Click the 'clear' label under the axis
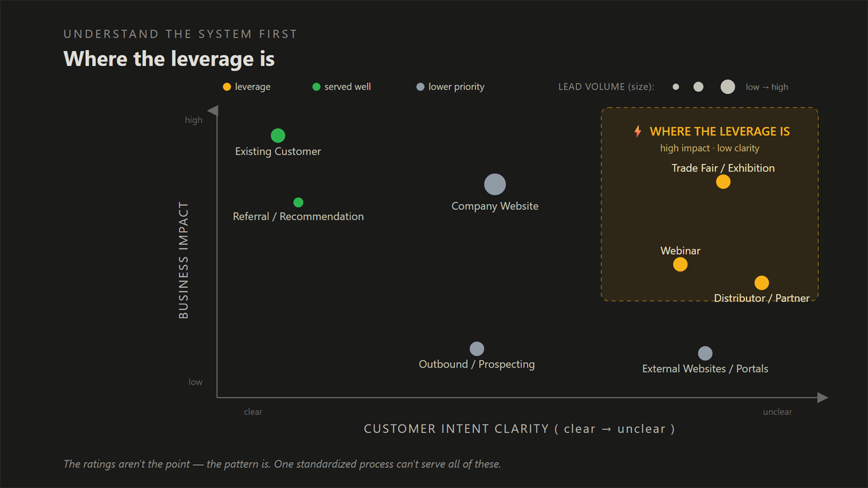The width and height of the screenshot is (868, 488). 253,412
